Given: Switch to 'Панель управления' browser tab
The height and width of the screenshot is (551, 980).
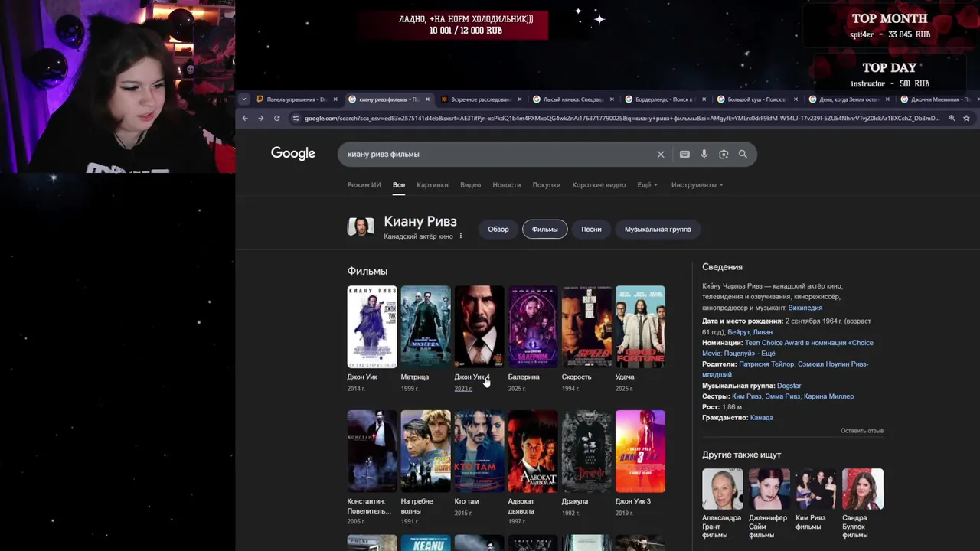Looking at the screenshot, I should [x=296, y=99].
